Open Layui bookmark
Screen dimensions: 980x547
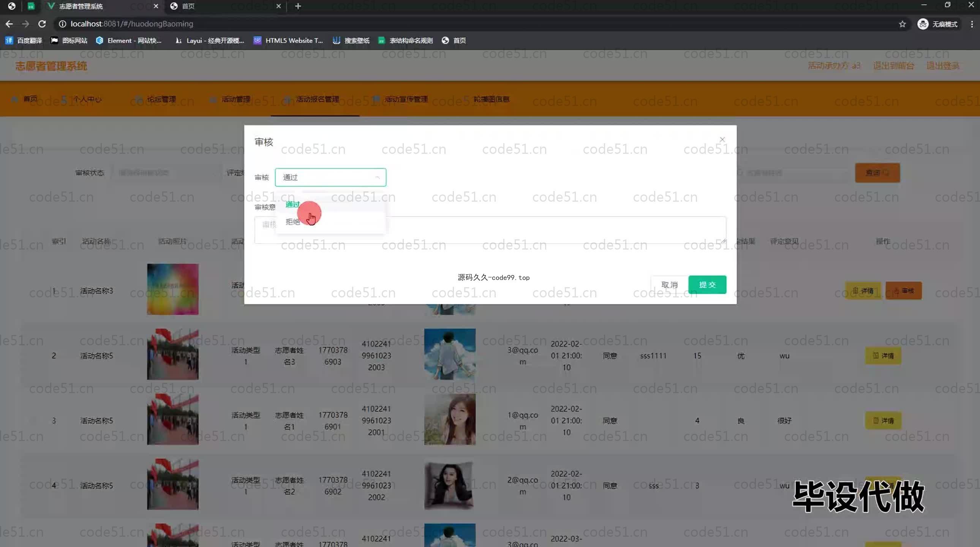209,40
